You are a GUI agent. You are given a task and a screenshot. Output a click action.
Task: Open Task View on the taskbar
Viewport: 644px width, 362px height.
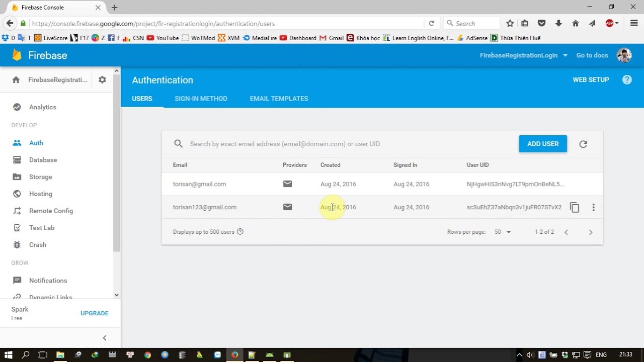(42, 354)
